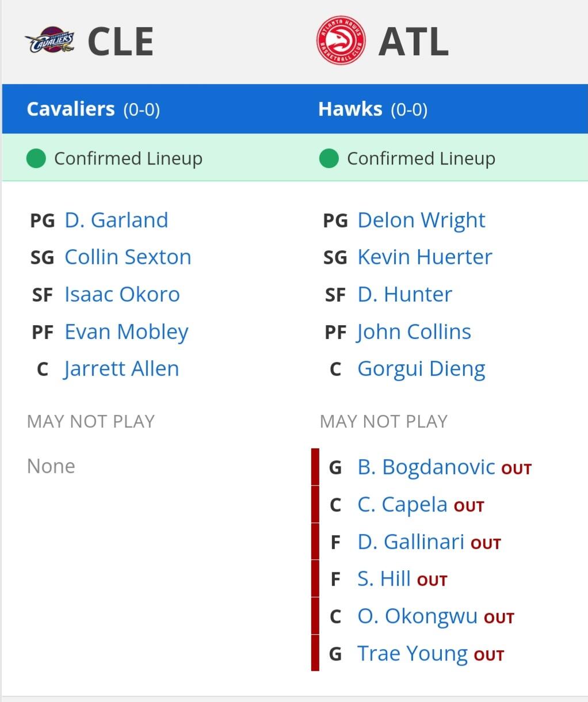Open Evan Mobley player link
The image size is (588, 702).
click(x=127, y=332)
